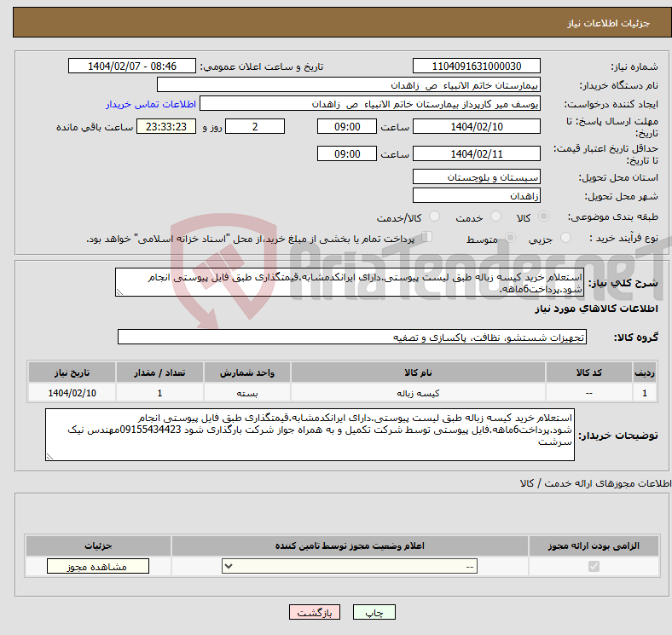Click the بازگشت (back) button

tap(315, 612)
